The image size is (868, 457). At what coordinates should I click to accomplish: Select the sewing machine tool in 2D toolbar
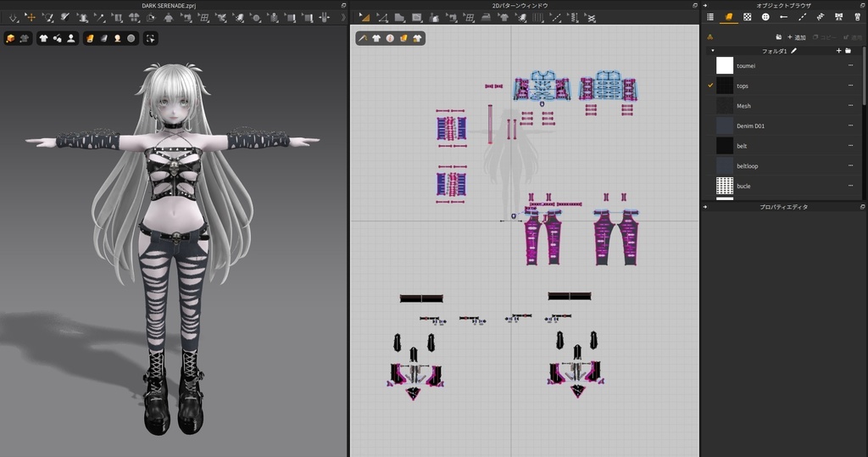pos(452,18)
